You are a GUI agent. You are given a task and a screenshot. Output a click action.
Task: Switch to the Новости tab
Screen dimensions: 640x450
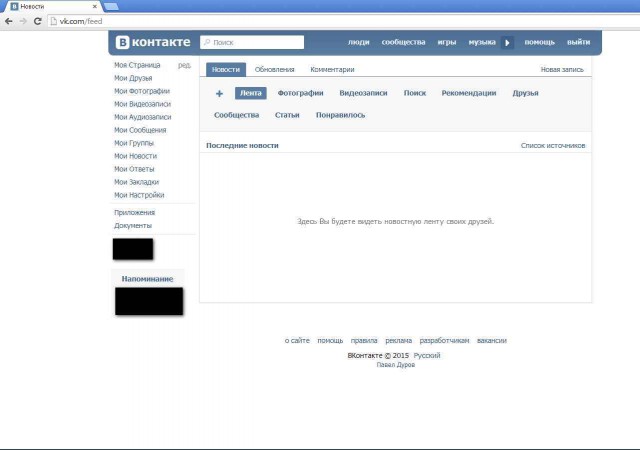coord(226,69)
